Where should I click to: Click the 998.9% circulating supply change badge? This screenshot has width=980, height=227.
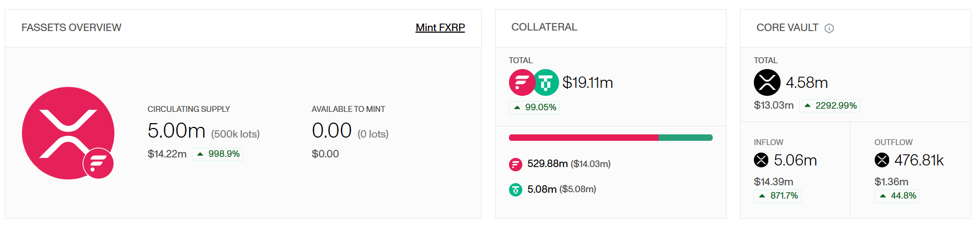click(x=218, y=154)
